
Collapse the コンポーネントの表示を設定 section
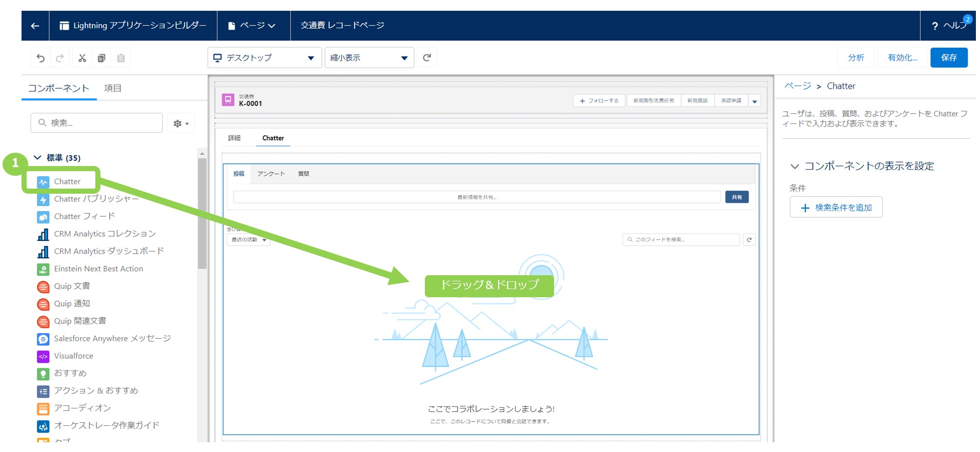(x=794, y=167)
